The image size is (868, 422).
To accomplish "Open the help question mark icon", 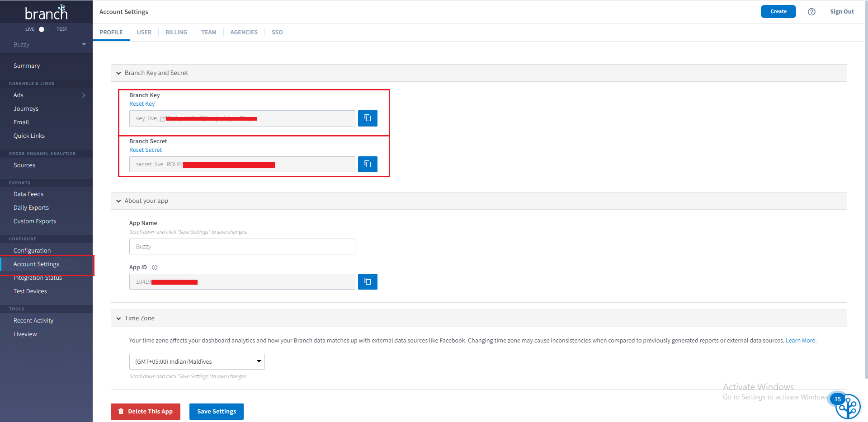I will coord(811,12).
